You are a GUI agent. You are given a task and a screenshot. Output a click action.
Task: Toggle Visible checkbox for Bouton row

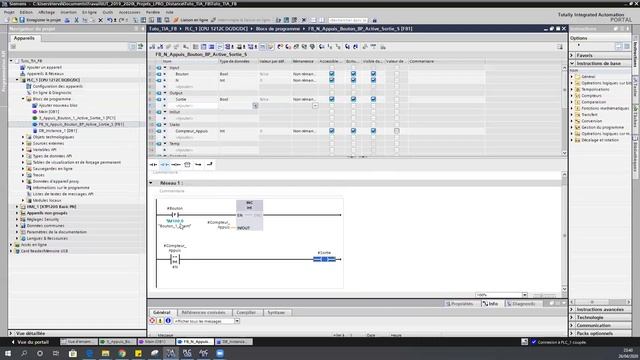373,74
